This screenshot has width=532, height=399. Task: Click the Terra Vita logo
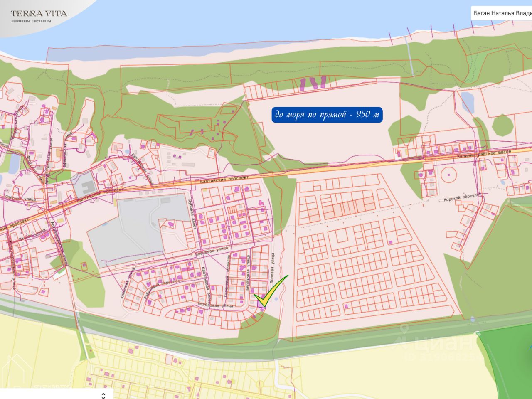tap(39, 16)
